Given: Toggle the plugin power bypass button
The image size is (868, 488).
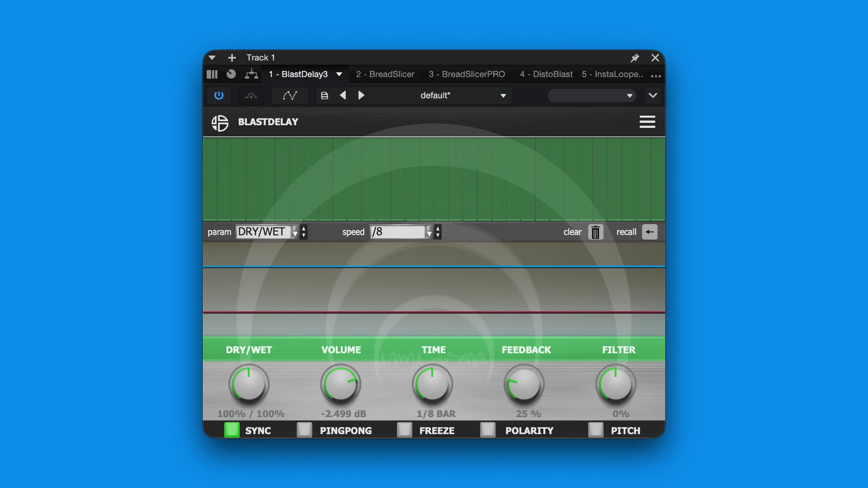Looking at the screenshot, I should [x=219, y=95].
